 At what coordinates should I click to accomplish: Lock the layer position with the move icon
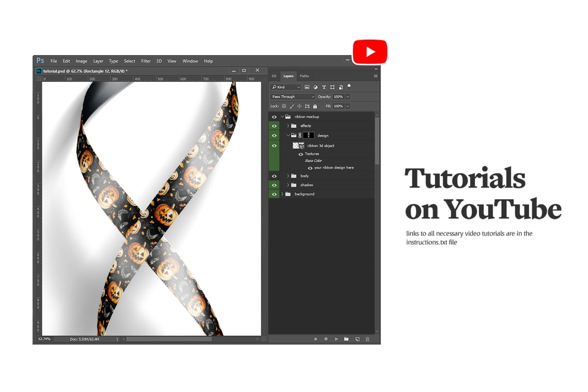click(300, 106)
